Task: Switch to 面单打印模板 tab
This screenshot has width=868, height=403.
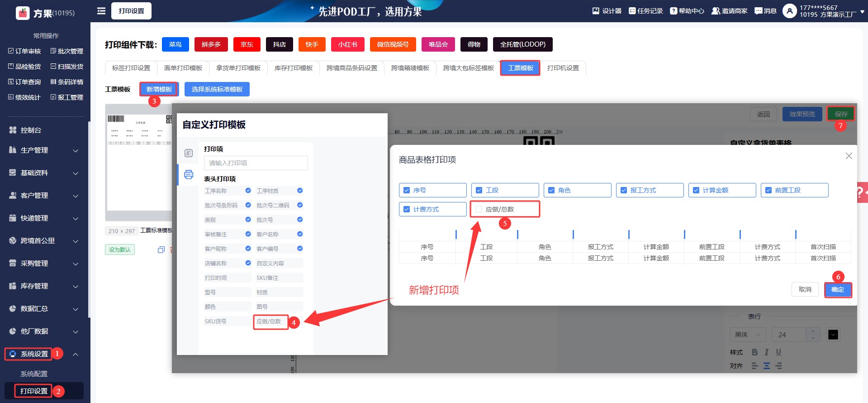Action: (x=183, y=68)
